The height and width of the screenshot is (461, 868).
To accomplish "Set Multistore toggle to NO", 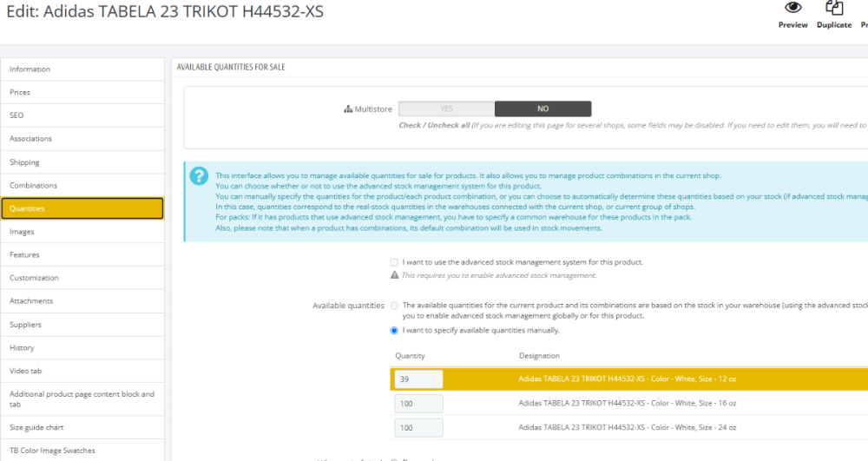I will pos(542,109).
